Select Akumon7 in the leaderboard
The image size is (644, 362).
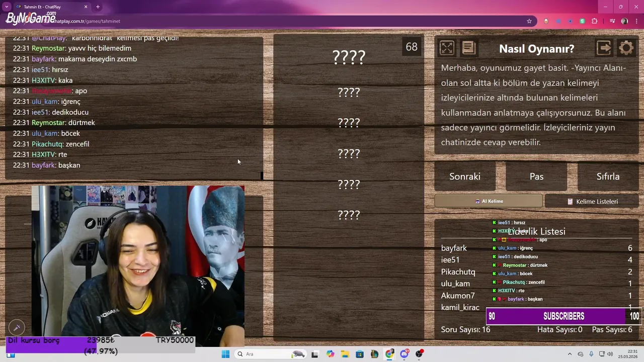point(458,296)
